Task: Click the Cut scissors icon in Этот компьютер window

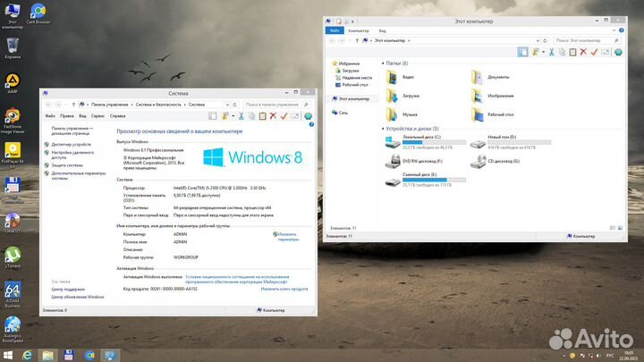Action: click(552, 52)
